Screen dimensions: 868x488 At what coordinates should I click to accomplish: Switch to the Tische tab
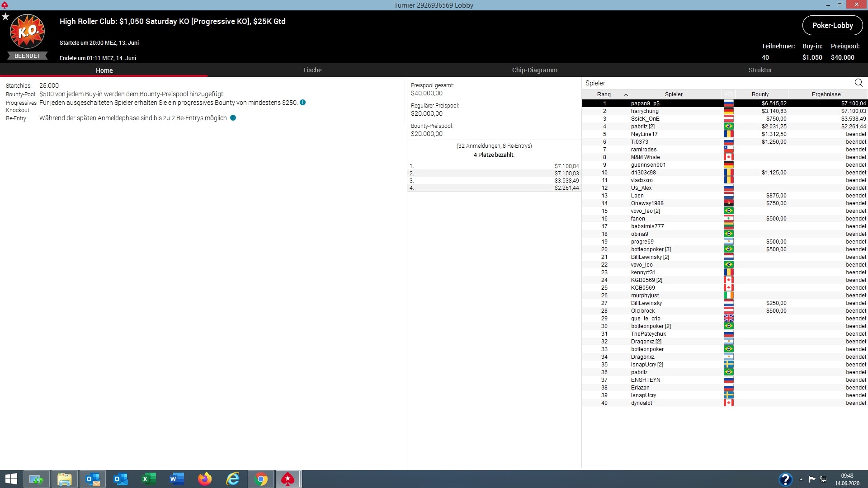click(312, 70)
